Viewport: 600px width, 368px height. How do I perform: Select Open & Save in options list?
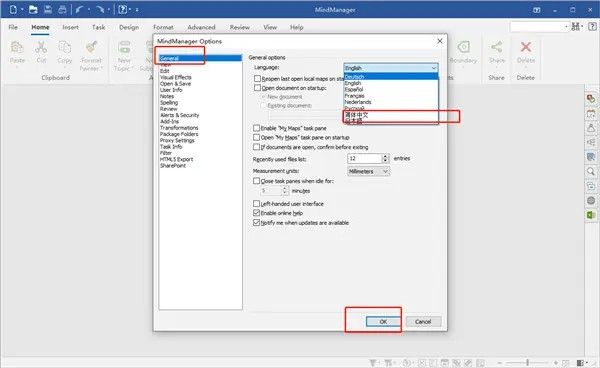(x=175, y=83)
